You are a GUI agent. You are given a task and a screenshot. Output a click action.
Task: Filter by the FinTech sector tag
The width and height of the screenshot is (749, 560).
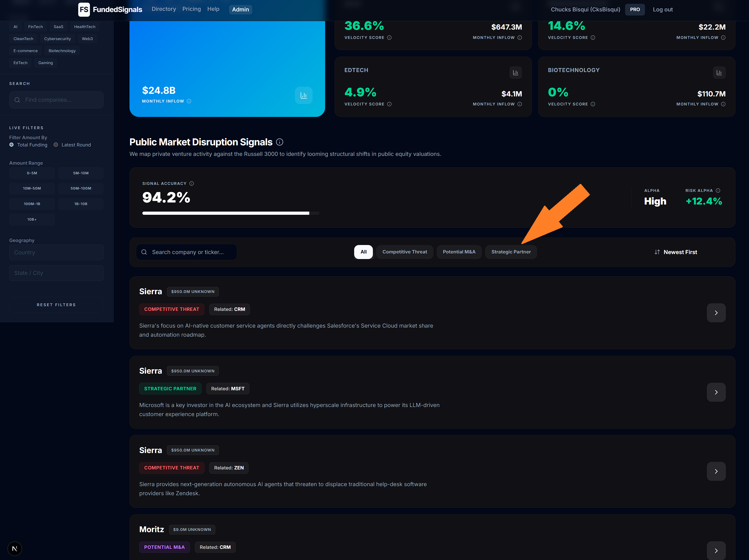click(x=35, y=27)
